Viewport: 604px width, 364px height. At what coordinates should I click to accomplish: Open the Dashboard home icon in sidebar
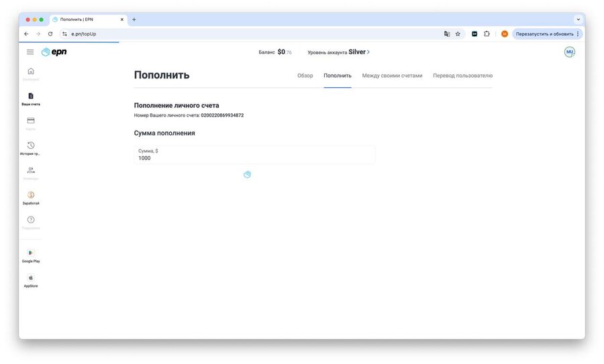coord(31,71)
